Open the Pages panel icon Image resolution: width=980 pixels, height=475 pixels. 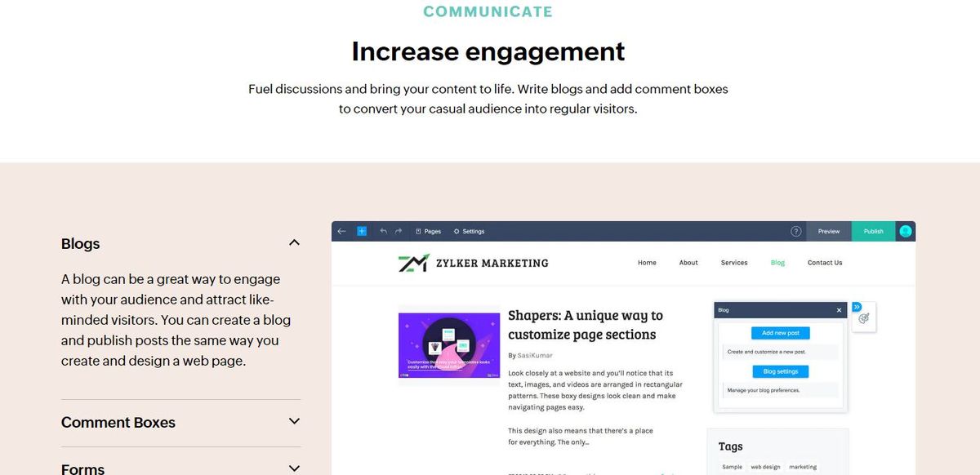coord(427,231)
